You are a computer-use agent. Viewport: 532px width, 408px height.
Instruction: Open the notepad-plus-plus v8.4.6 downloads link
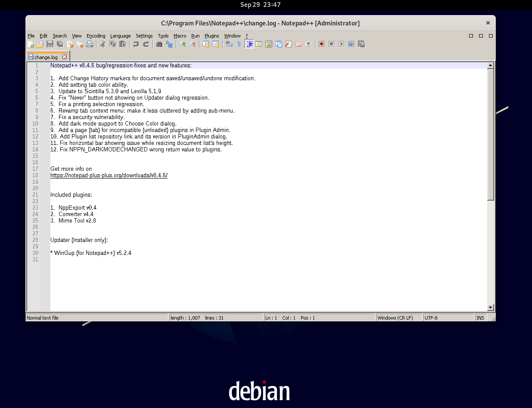(109, 175)
